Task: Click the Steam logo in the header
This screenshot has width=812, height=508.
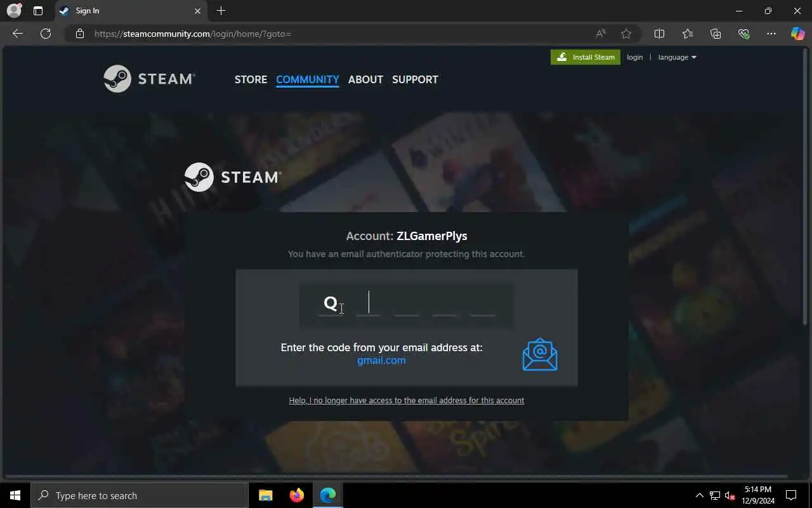Action: (149, 79)
